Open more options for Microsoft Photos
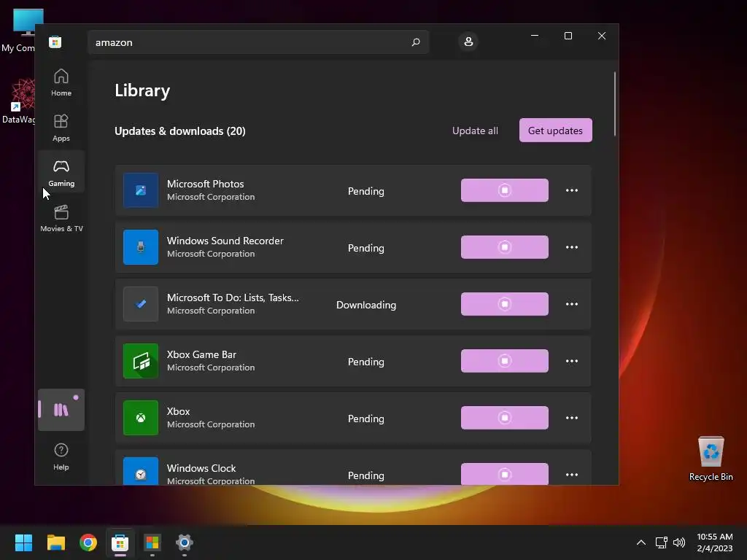This screenshot has width=747, height=560. pos(572,190)
